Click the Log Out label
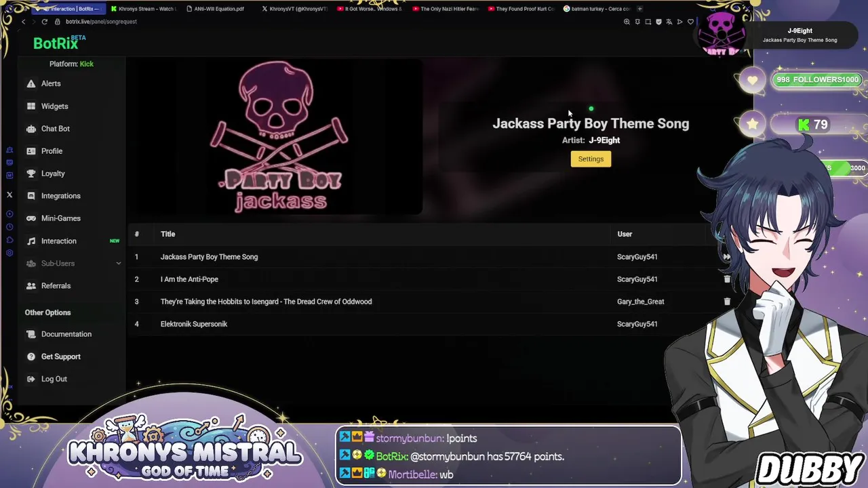This screenshot has height=488, width=868. point(54,379)
